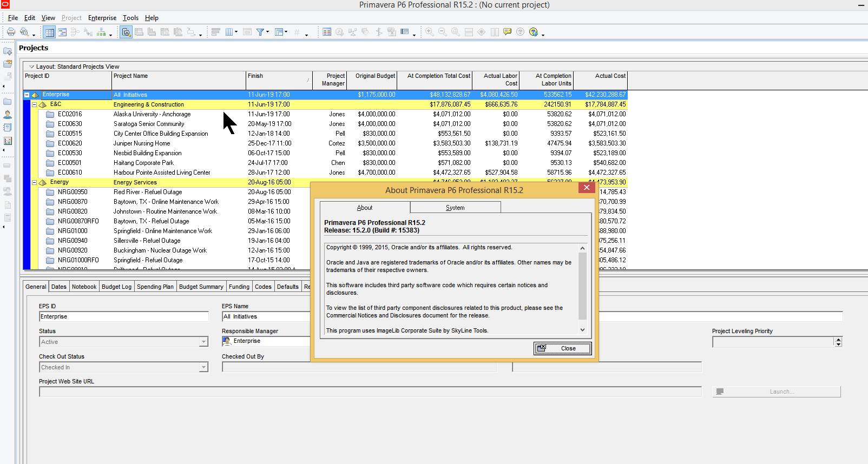Open the Reports notebook icon in the sidebar
Viewport: 868px width, 464px height.
(8, 128)
